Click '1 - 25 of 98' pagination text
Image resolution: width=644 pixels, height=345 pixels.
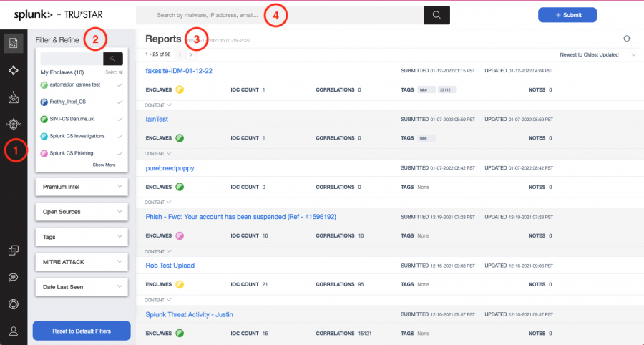pos(157,54)
